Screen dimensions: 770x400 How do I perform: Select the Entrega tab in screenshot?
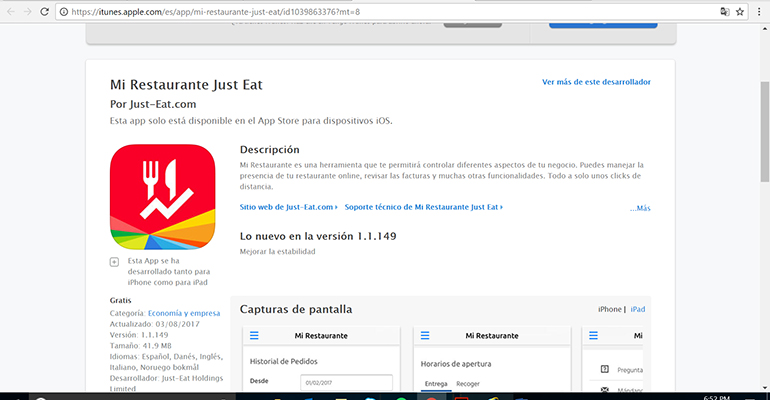pyautogui.click(x=436, y=384)
